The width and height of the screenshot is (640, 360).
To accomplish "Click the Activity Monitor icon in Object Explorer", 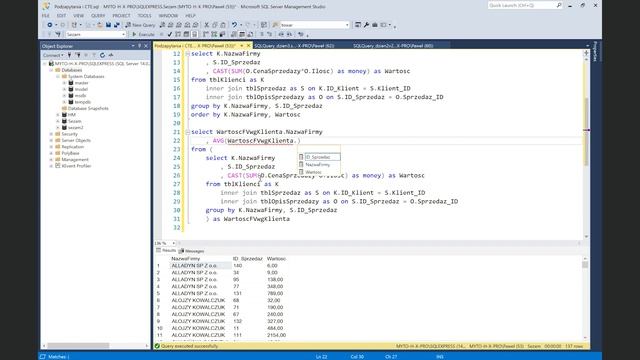I will pyautogui.click(x=111, y=55).
